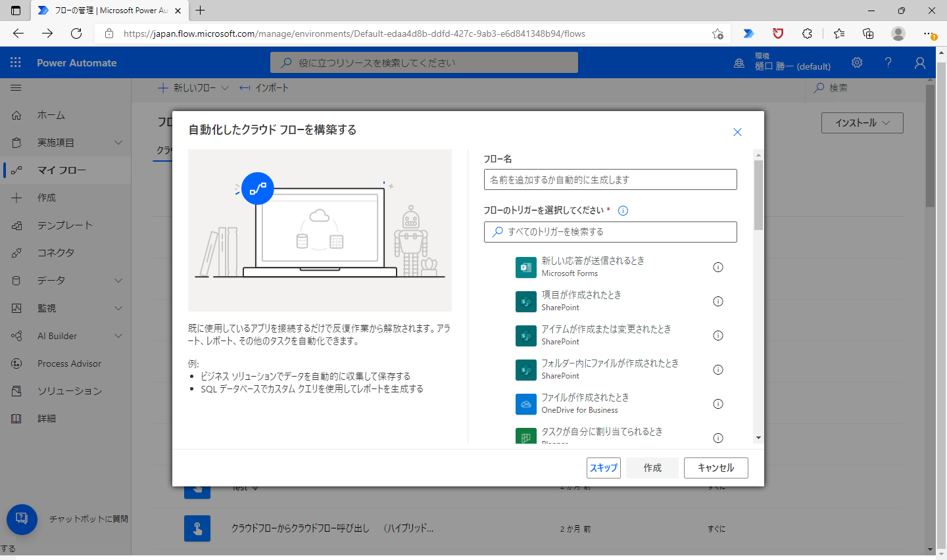Click the コネクタ sidebar icon
The width and height of the screenshot is (947, 560).
click(16, 253)
